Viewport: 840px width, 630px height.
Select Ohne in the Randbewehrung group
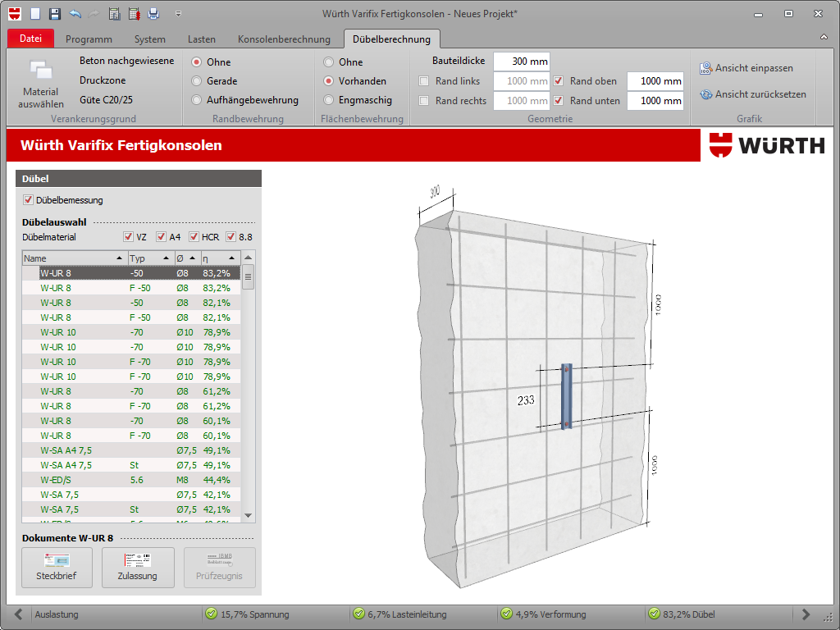(197, 62)
